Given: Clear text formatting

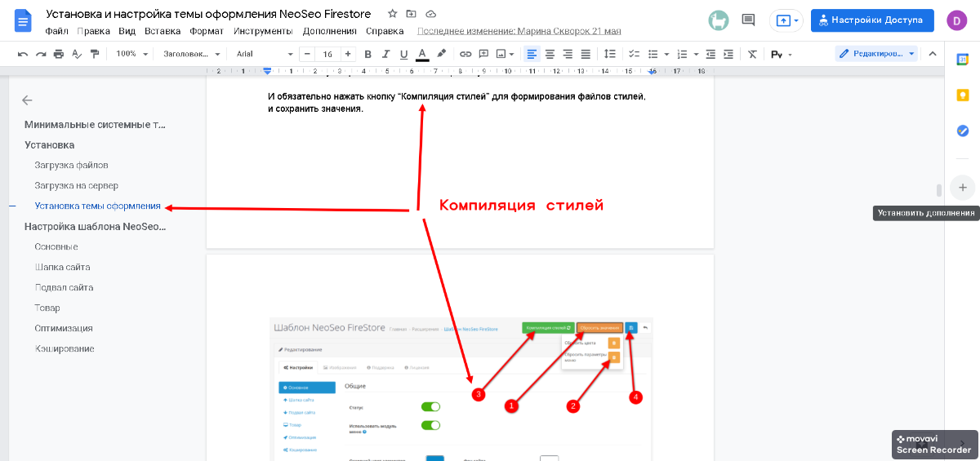Looking at the screenshot, I should [x=752, y=54].
